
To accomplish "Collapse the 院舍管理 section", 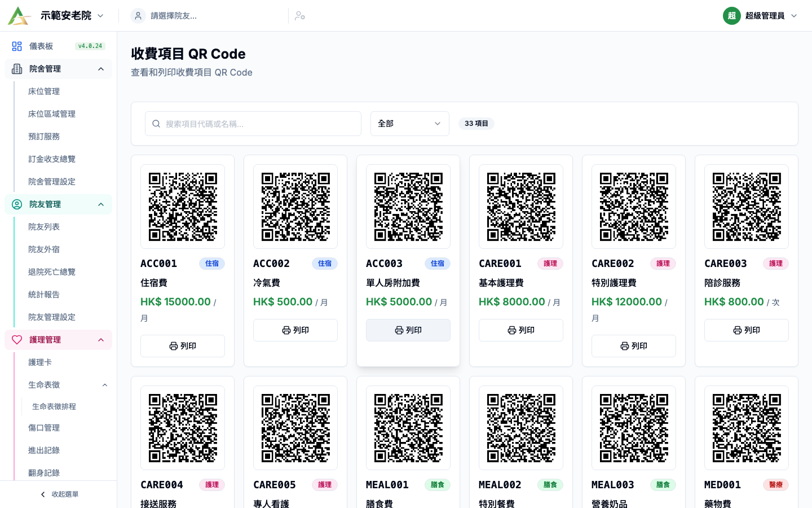I will pos(59,69).
